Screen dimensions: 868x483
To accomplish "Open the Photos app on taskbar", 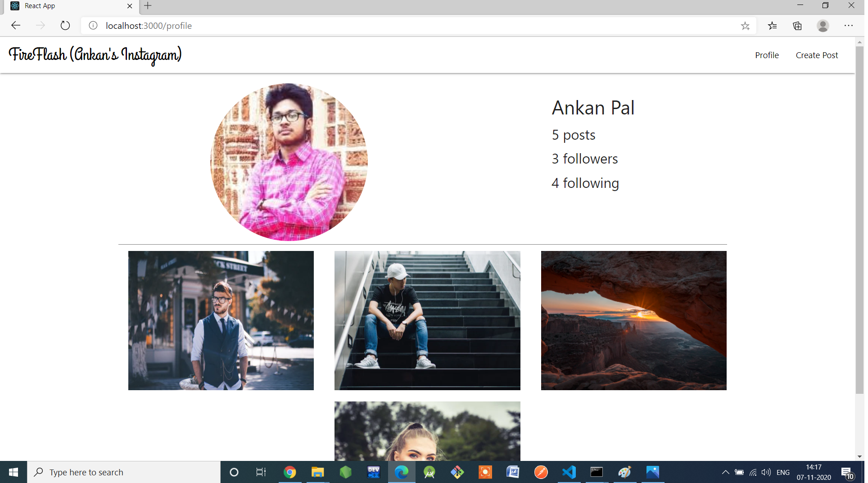I will (653, 472).
